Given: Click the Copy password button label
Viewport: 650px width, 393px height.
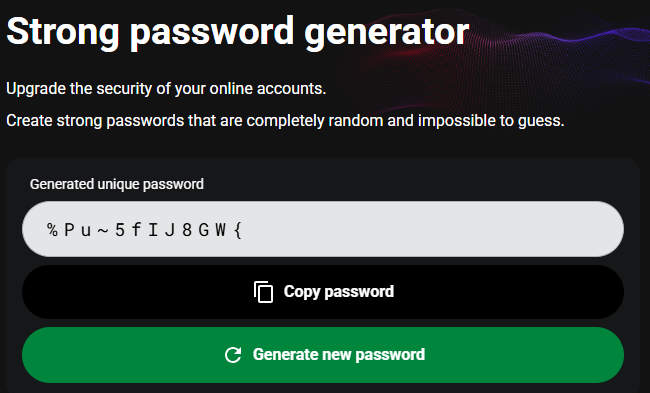Looking at the screenshot, I should click(x=339, y=292).
